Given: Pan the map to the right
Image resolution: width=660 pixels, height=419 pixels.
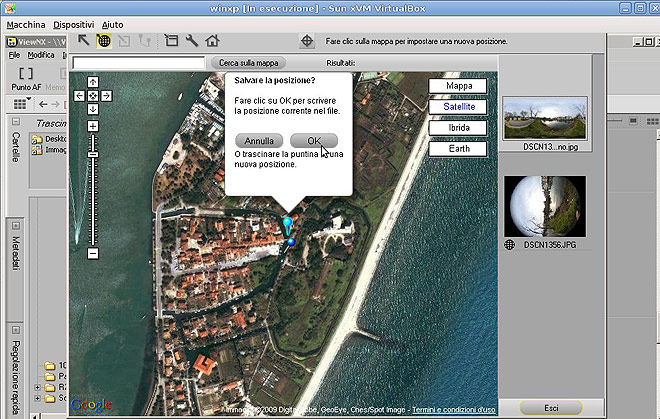Looking at the screenshot, I should [x=106, y=96].
